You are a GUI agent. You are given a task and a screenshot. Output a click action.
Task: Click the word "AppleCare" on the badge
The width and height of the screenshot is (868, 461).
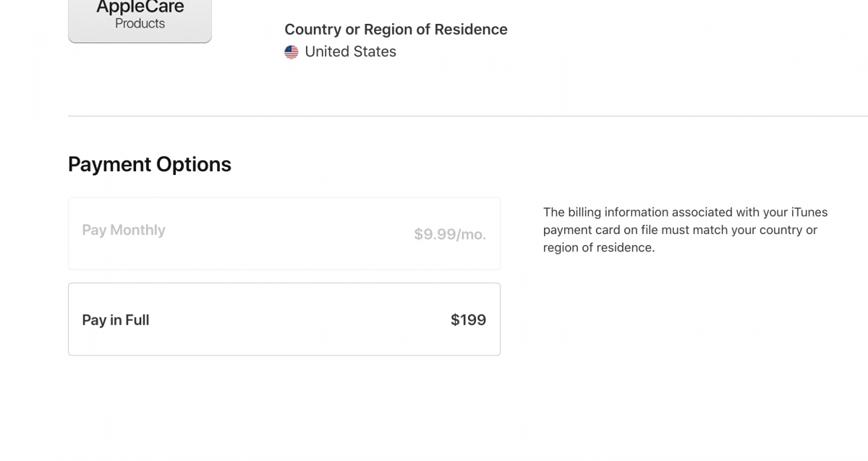(x=140, y=7)
